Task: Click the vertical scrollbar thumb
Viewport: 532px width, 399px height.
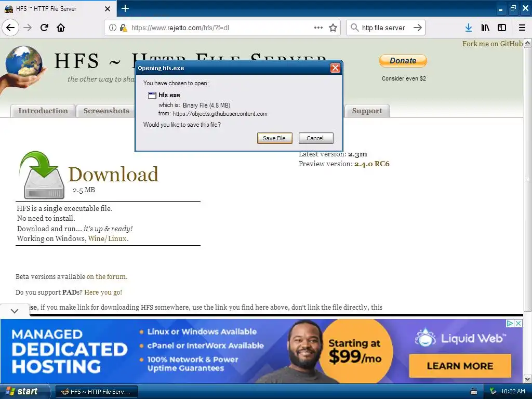Action: pos(527,179)
